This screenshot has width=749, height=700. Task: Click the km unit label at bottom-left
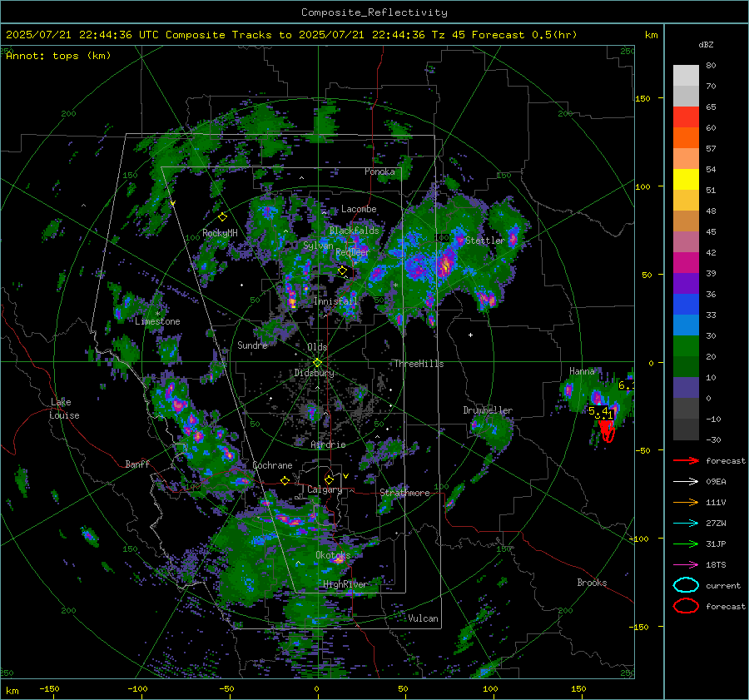(x=12, y=691)
